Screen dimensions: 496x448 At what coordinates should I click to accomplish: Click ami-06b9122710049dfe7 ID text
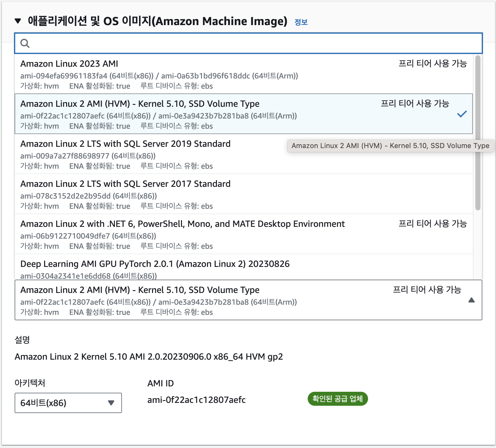point(65,236)
